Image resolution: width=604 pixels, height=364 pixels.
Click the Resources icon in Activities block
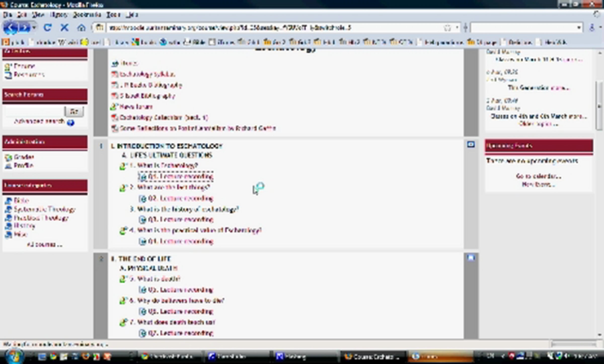tap(8, 75)
